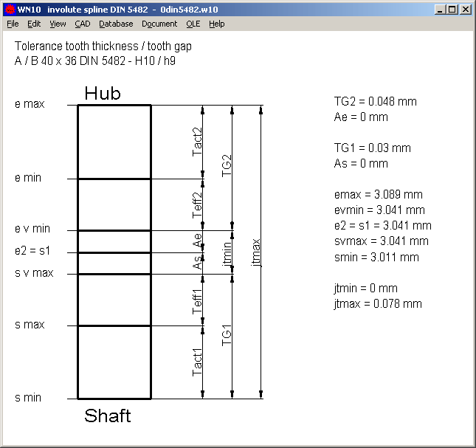Open the Database menu
The width and height of the screenshot is (476, 448).
[x=116, y=24]
